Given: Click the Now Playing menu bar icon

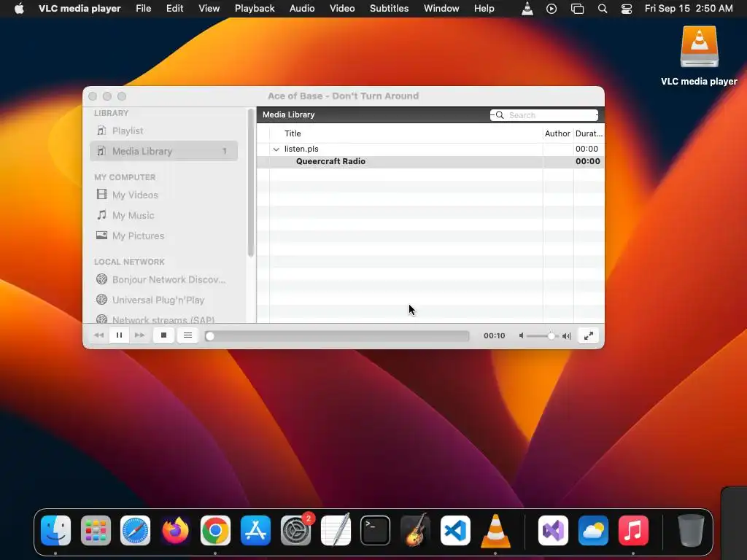Looking at the screenshot, I should [551, 9].
